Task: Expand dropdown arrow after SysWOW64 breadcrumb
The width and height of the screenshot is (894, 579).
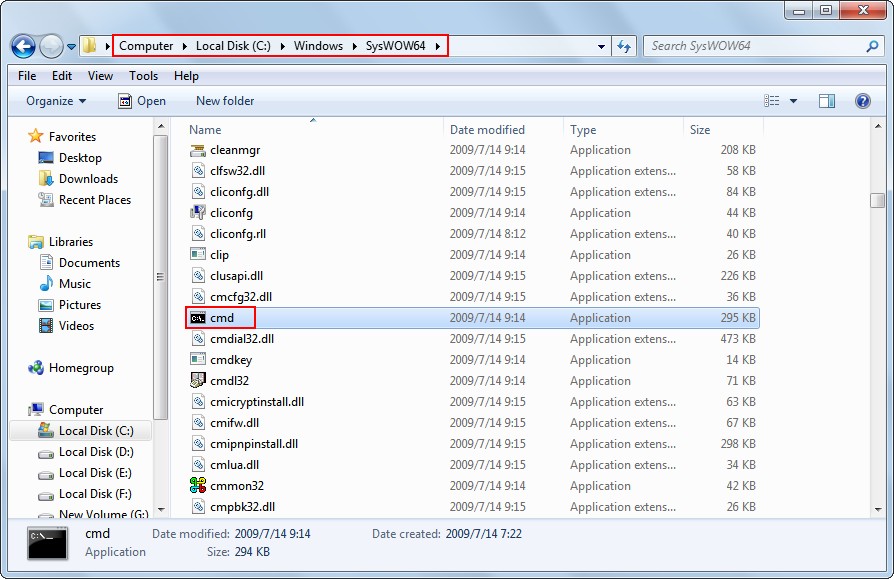Action: coord(437,46)
